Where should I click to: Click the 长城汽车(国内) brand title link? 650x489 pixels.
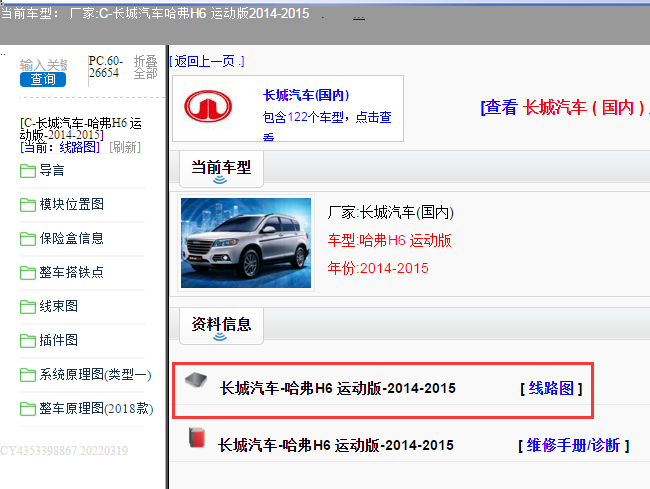306,95
